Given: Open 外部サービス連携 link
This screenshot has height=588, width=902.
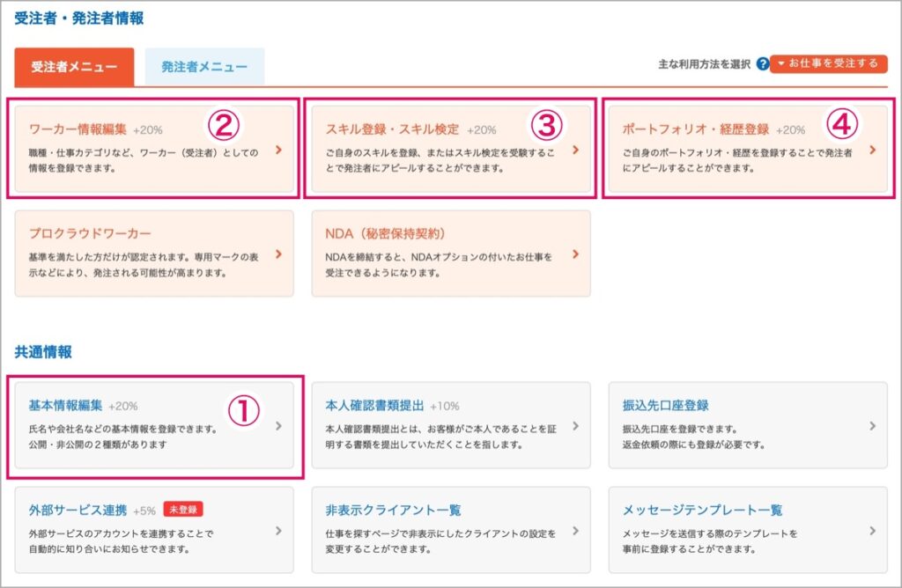Looking at the screenshot, I should pyautogui.click(x=78, y=510).
